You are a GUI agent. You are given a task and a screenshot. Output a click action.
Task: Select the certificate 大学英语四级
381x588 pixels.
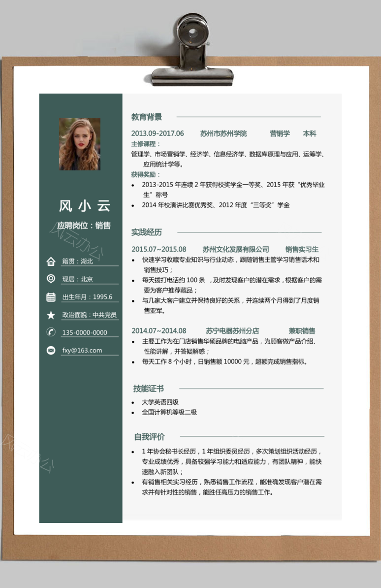click(160, 402)
